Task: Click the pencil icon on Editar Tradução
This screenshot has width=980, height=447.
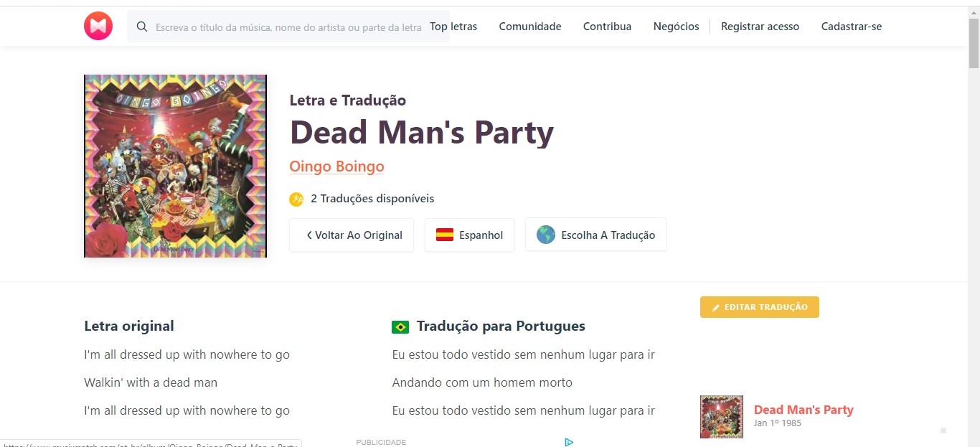Action: pyautogui.click(x=715, y=307)
